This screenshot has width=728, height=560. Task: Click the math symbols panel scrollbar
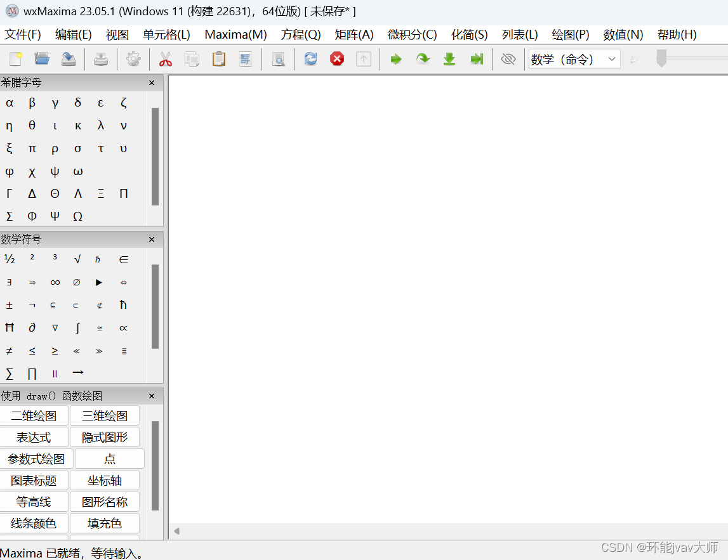click(x=155, y=307)
